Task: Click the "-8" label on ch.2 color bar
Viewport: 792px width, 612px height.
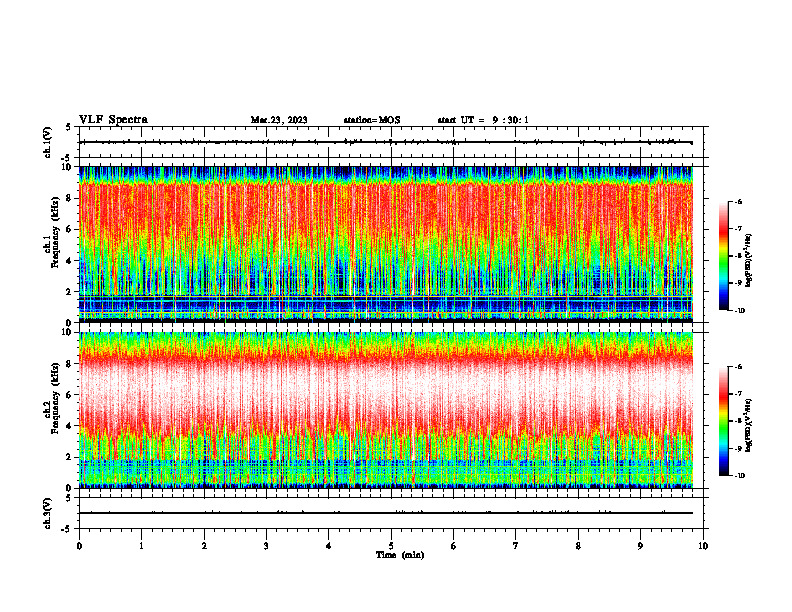Action: tap(738, 421)
